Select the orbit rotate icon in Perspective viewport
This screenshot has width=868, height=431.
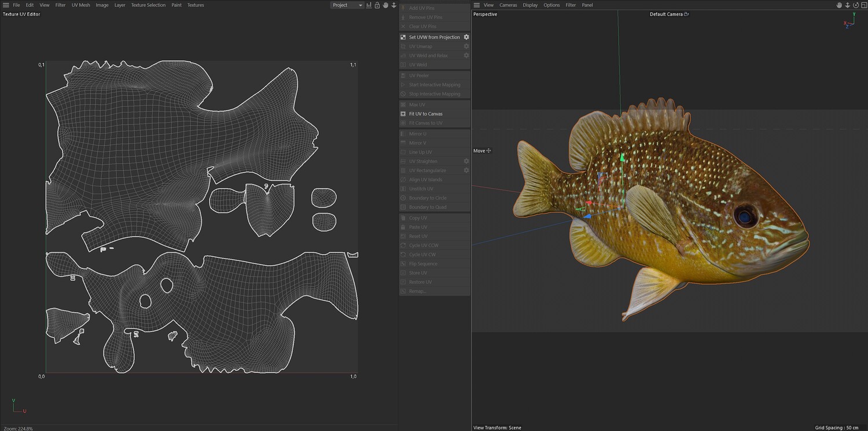[x=856, y=5]
